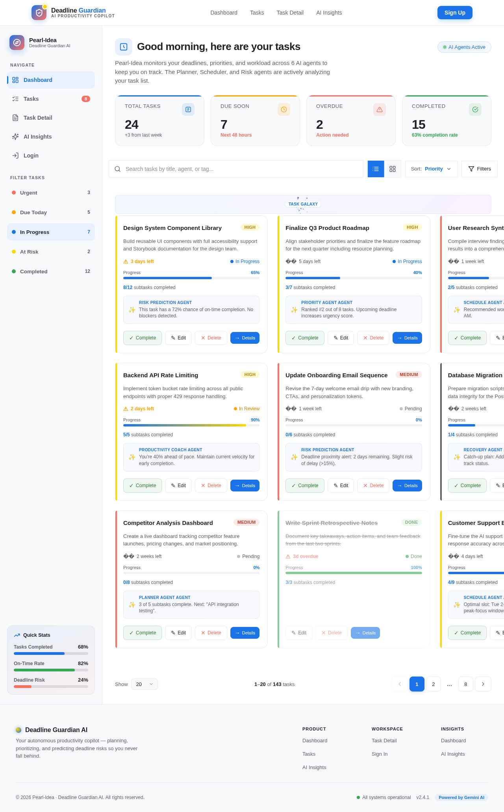Click the Backend API Rate Limiting 90% progress bar

(x=191, y=425)
